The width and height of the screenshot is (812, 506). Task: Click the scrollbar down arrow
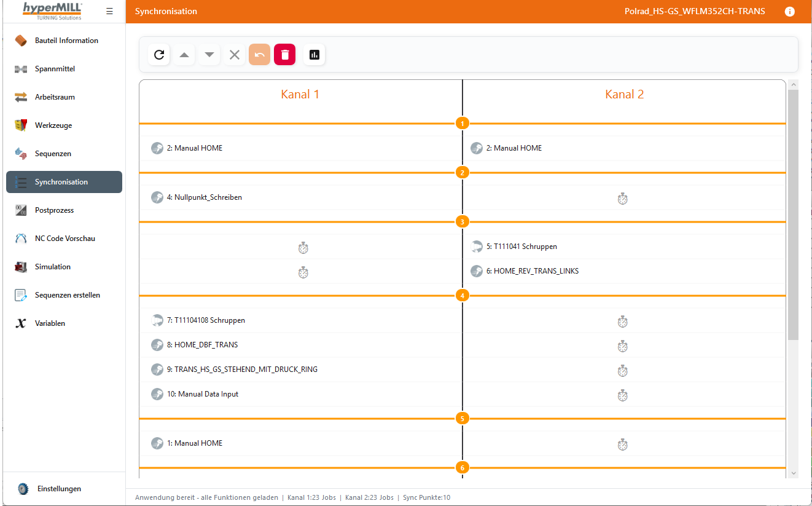pos(793,473)
